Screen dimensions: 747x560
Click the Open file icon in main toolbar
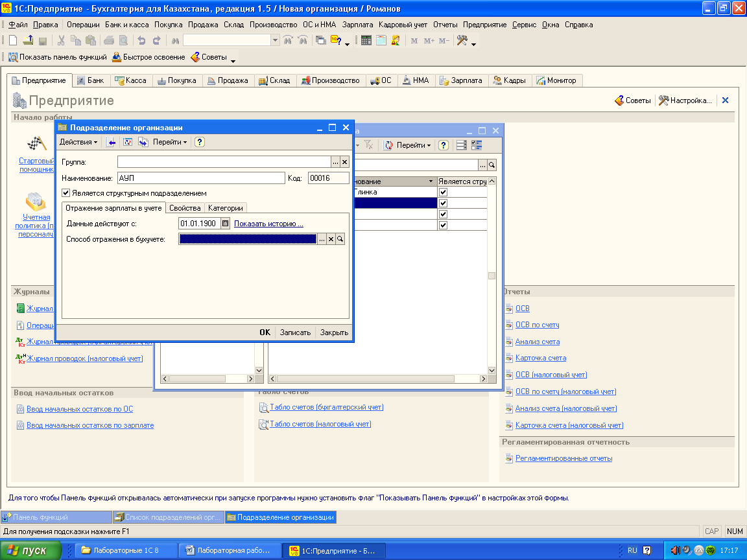[x=28, y=41]
